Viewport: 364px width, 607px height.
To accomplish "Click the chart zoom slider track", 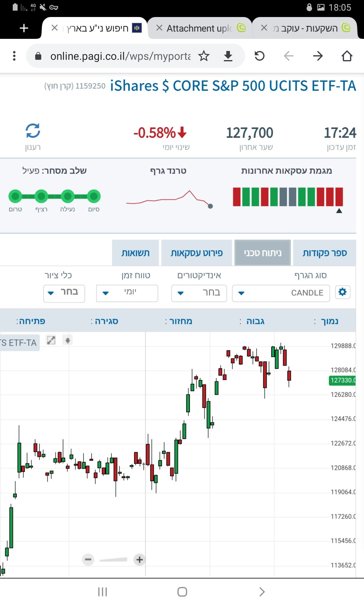I will (x=113, y=560).
